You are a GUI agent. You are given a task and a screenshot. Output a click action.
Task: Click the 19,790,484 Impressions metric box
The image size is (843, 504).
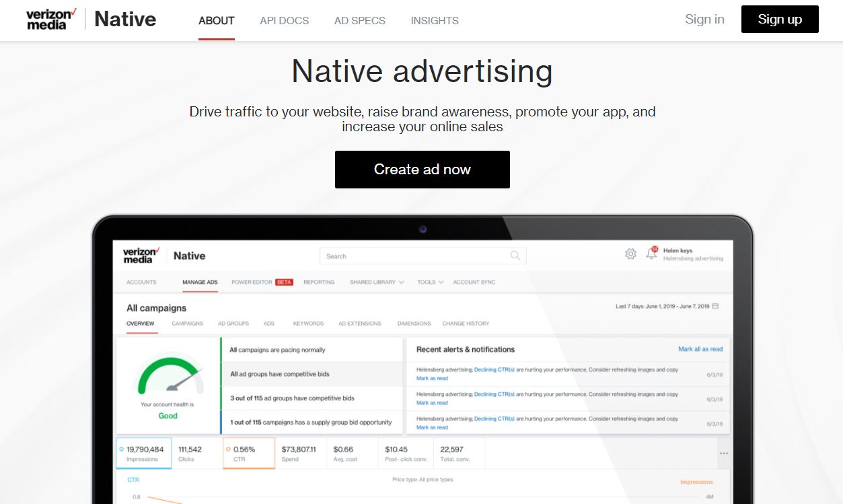tap(144, 454)
